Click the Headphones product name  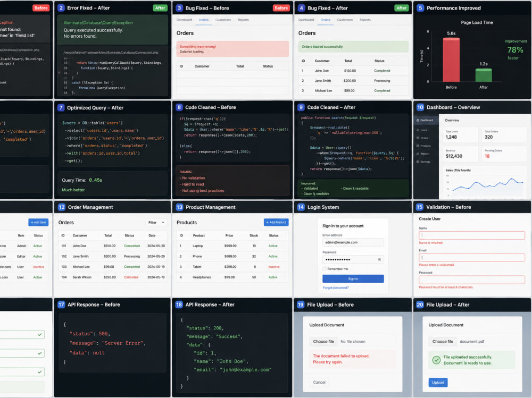pos(202,277)
